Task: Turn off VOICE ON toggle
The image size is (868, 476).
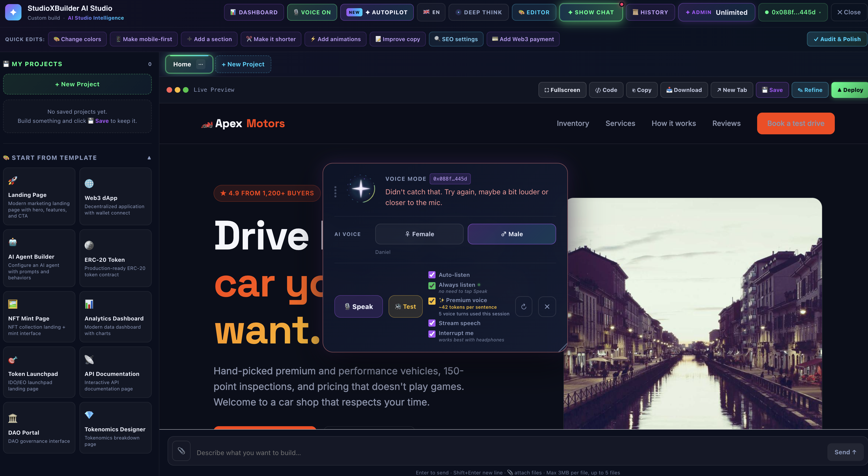Action: coord(312,13)
